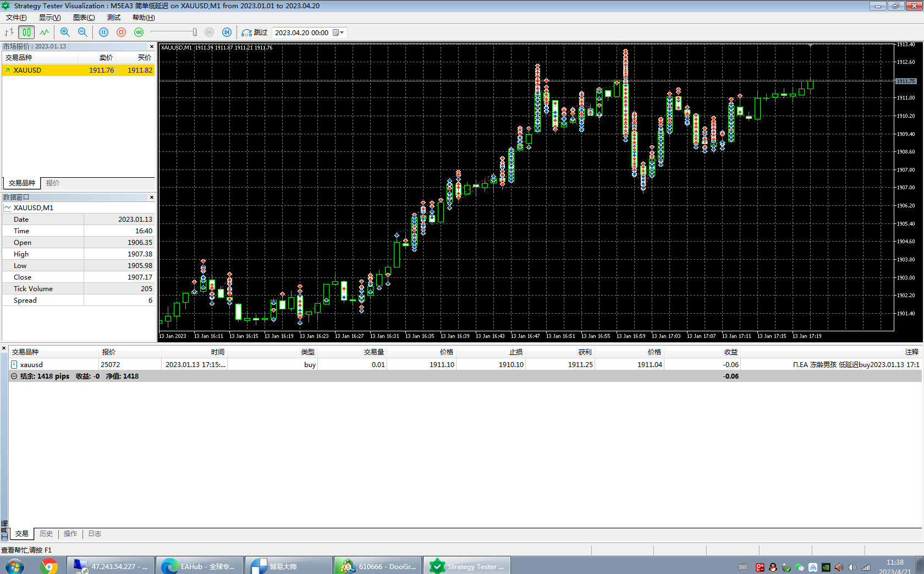
Task: Open the 测试 menu
Action: coord(114,18)
